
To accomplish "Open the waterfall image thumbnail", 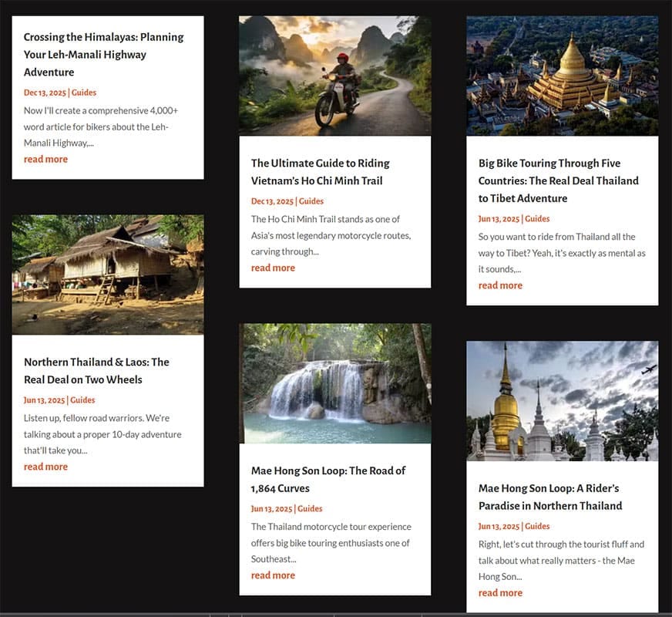I will (x=335, y=383).
